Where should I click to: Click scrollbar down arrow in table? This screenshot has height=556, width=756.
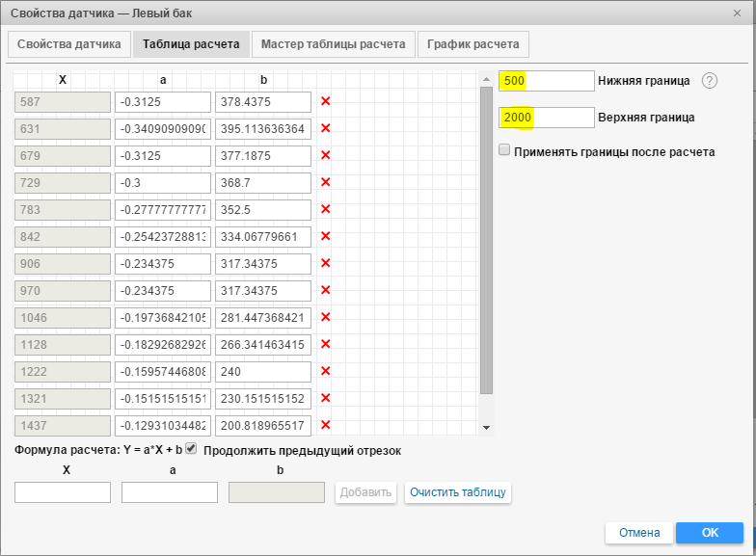(486, 427)
